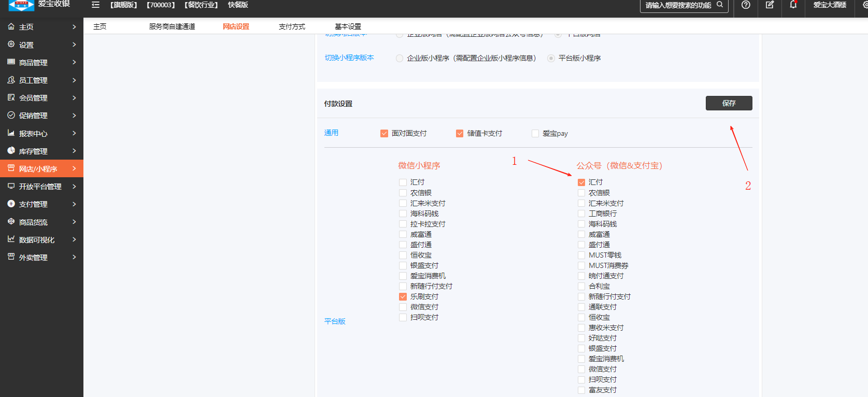The image size is (868, 397).
Task: Click the 库存管理 pie icon
Action: (x=11, y=151)
